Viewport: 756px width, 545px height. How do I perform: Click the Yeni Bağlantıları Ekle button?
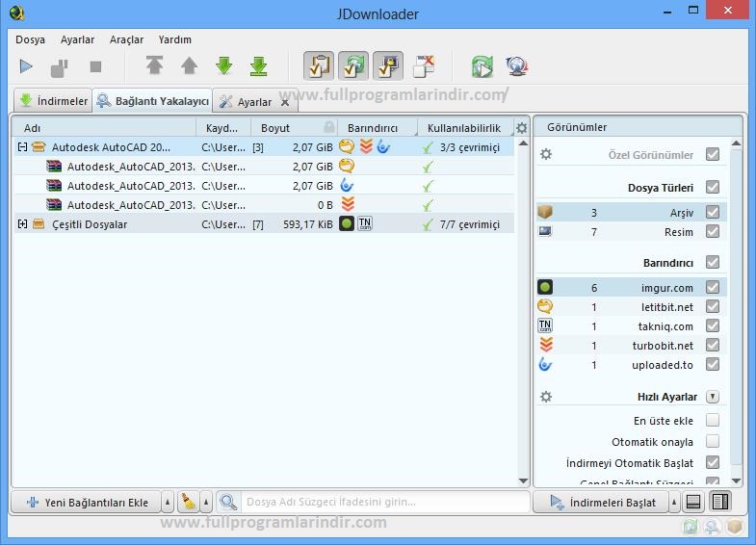click(x=87, y=503)
